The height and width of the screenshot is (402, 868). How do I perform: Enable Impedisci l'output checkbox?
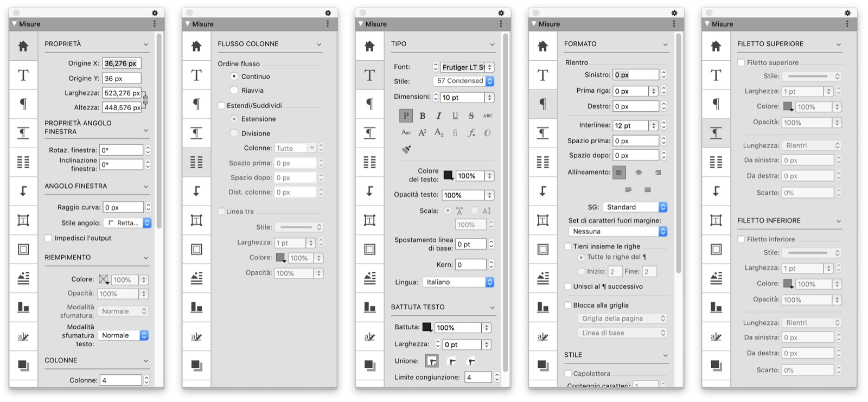coord(48,238)
